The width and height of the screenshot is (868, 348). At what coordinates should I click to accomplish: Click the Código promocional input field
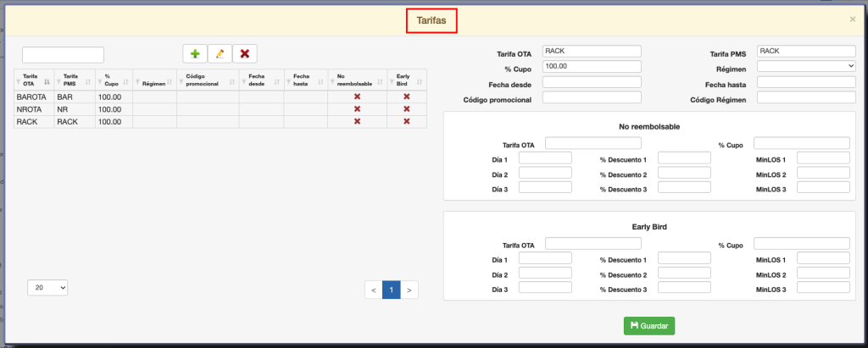click(592, 97)
